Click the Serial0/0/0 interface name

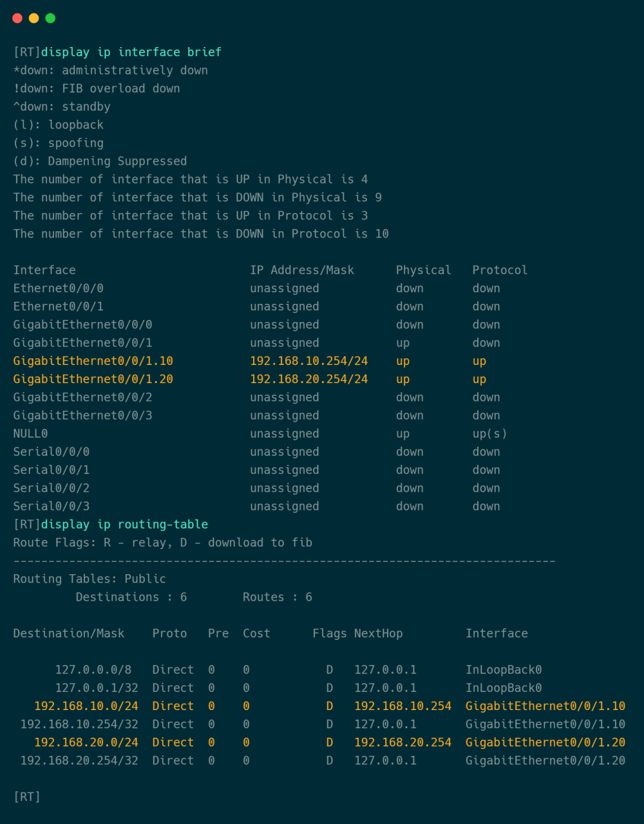tap(52, 451)
